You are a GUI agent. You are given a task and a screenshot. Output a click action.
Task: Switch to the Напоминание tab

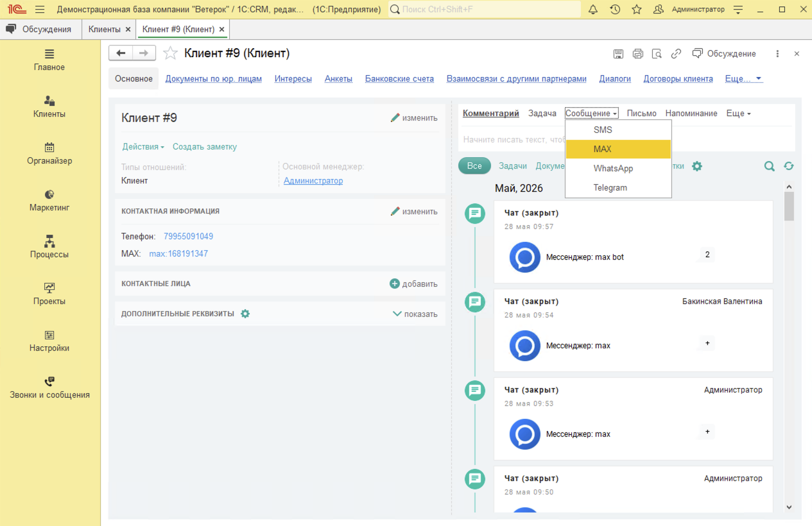point(691,113)
